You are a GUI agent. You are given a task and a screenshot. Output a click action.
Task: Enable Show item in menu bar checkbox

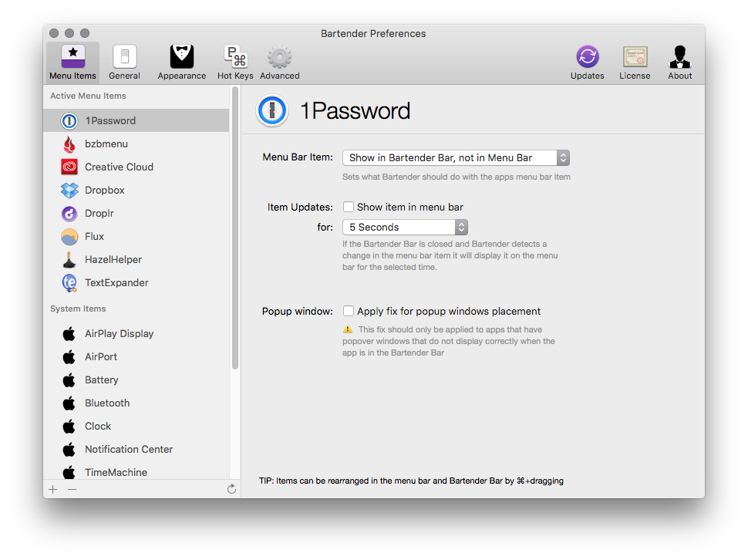(x=349, y=207)
